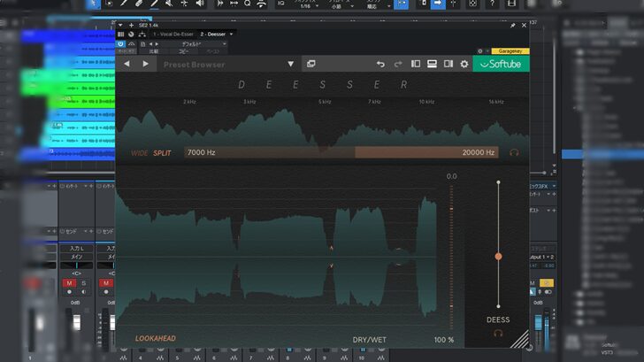Open the 入力 L input selector
The height and width of the screenshot is (362, 644).
coord(76,248)
